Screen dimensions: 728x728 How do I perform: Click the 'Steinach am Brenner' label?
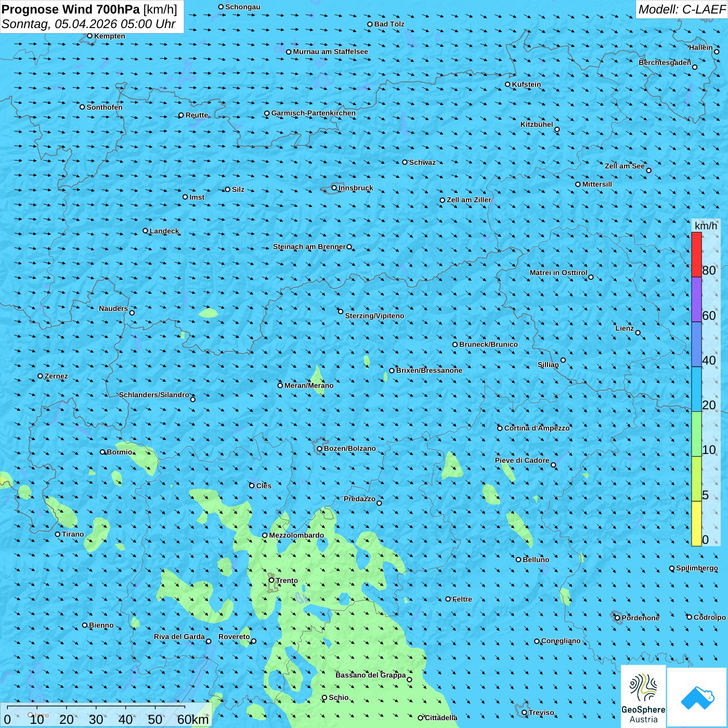309,246
